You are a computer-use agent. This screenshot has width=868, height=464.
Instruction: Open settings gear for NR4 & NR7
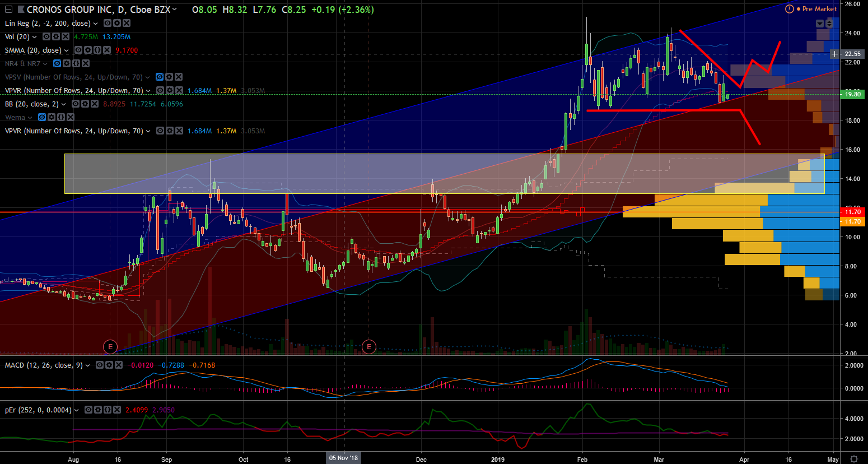pos(67,63)
